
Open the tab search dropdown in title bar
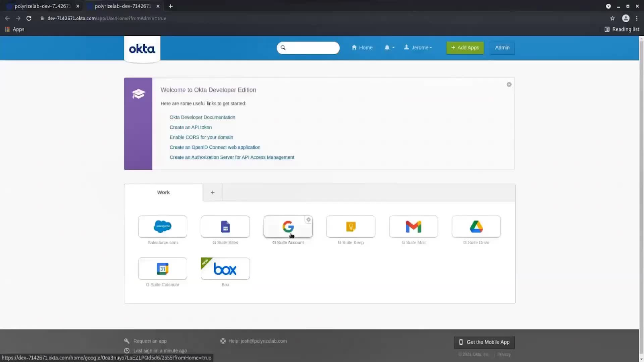(608, 6)
